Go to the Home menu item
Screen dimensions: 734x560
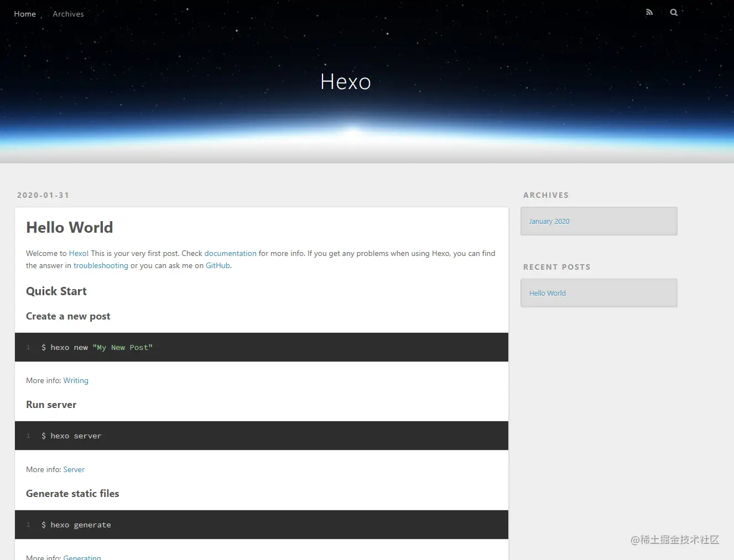tap(25, 14)
